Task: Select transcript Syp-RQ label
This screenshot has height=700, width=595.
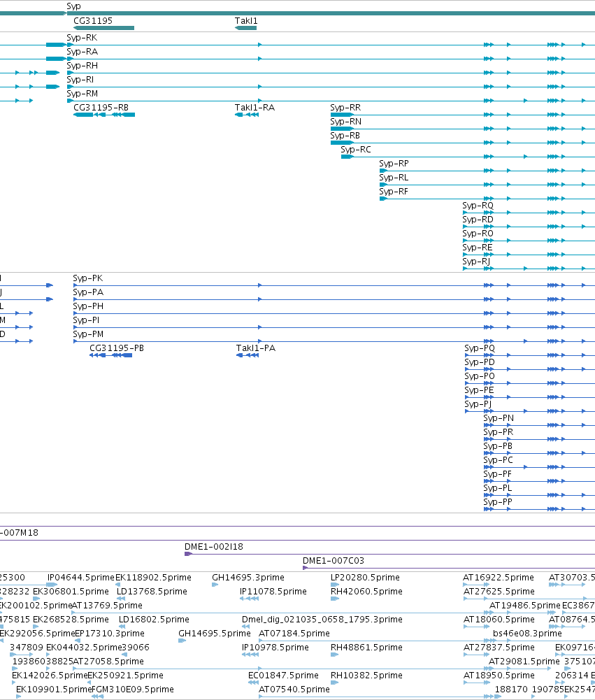Action: pyautogui.click(x=478, y=206)
